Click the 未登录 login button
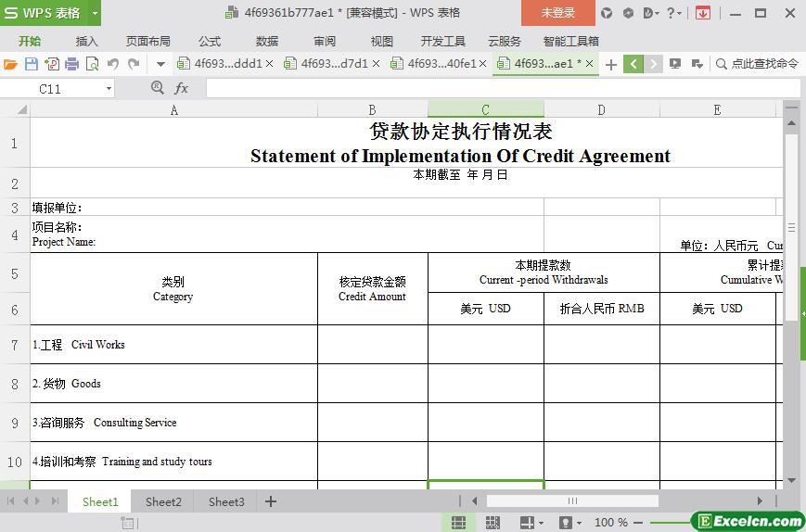This screenshot has height=532, width=806. point(557,13)
